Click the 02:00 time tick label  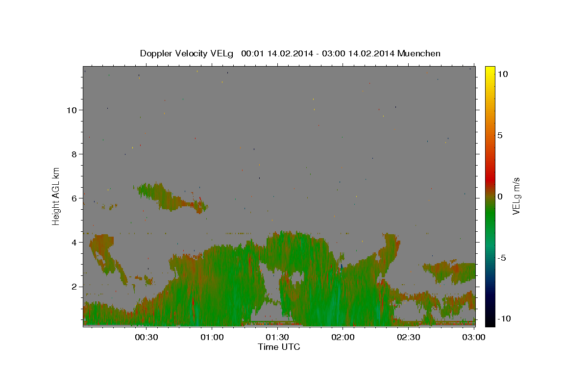pyautogui.click(x=343, y=337)
